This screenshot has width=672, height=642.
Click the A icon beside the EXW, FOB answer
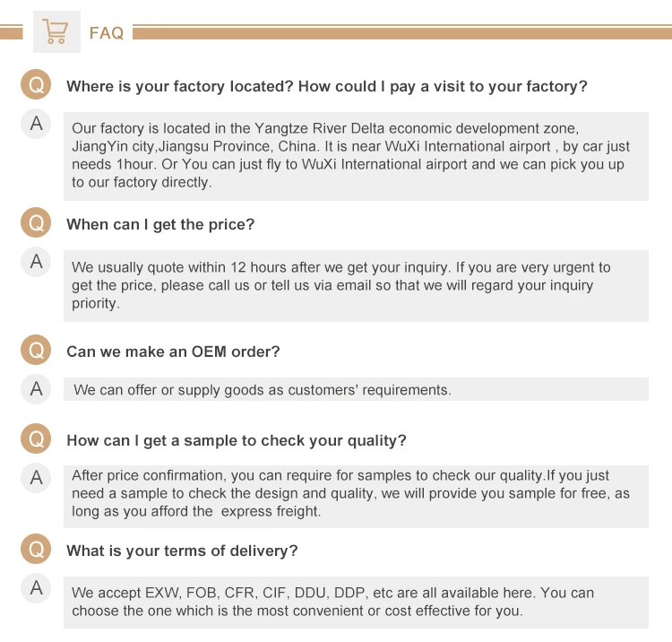click(x=36, y=588)
